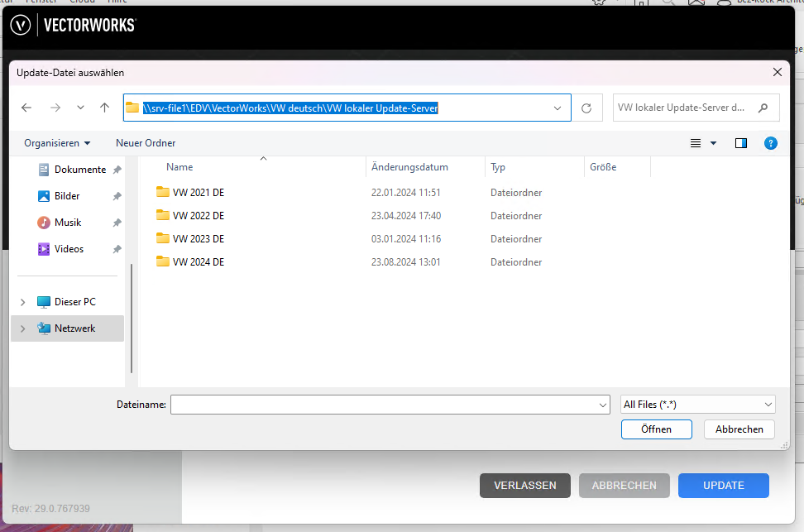The width and height of the screenshot is (804, 532).
Task: Click the Dateiname input field
Action: (383, 405)
